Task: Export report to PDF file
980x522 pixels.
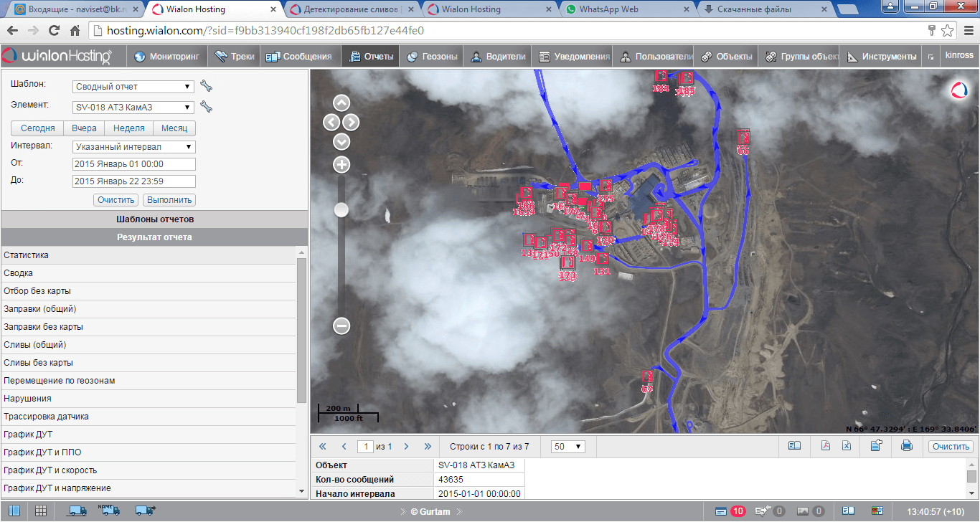Action: tap(826, 446)
